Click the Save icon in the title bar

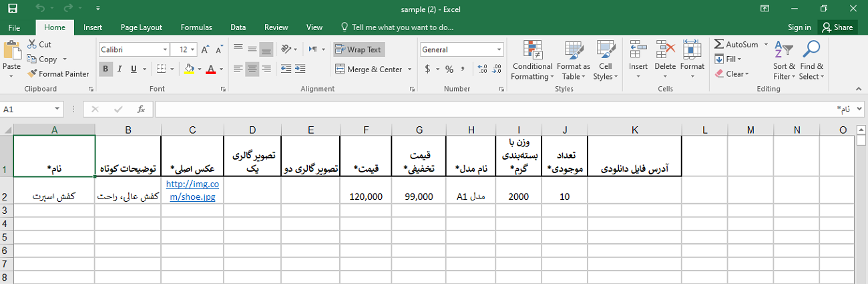point(13,9)
